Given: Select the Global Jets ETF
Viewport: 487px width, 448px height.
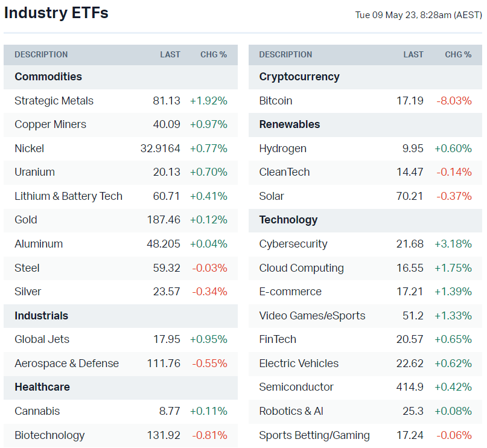Looking at the screenshot, I should tap(42, 339).
